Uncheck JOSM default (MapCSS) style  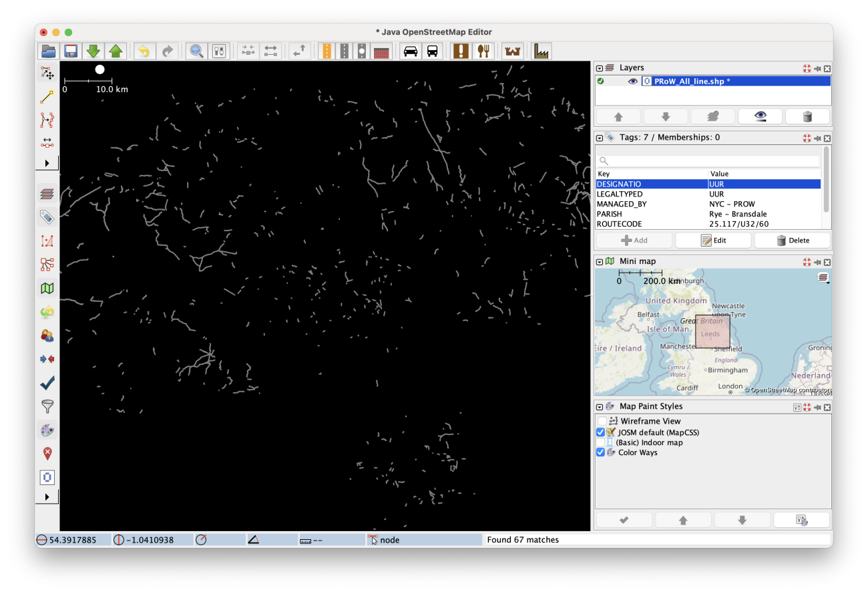(601, 432)
